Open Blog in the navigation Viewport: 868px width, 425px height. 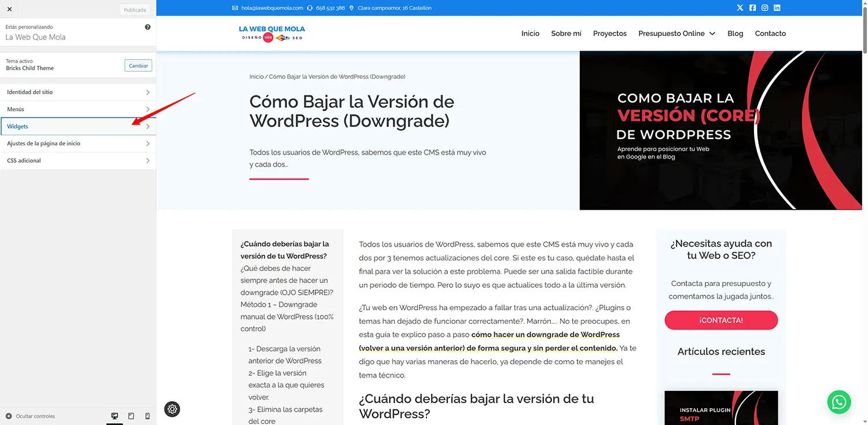tap(735, 34)
